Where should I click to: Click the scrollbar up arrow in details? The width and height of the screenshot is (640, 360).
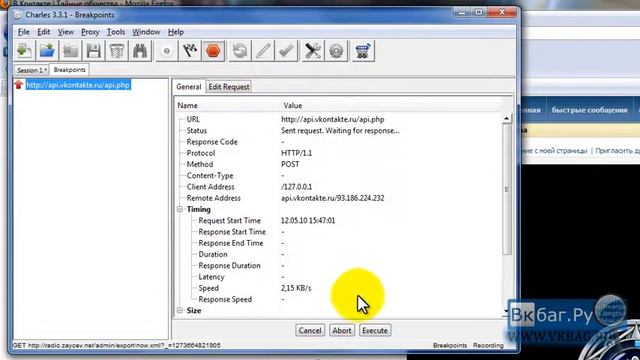pyautogui.click(x=506, y=119)
